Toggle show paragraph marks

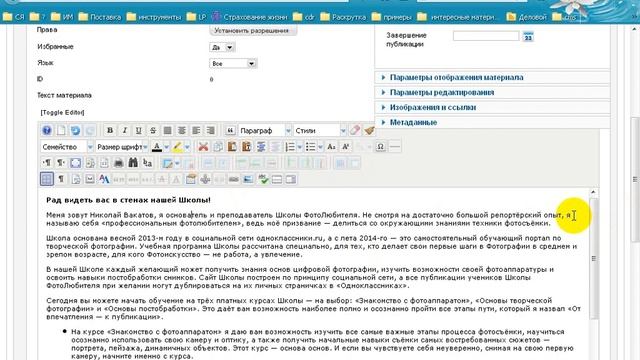click(61, 179)
